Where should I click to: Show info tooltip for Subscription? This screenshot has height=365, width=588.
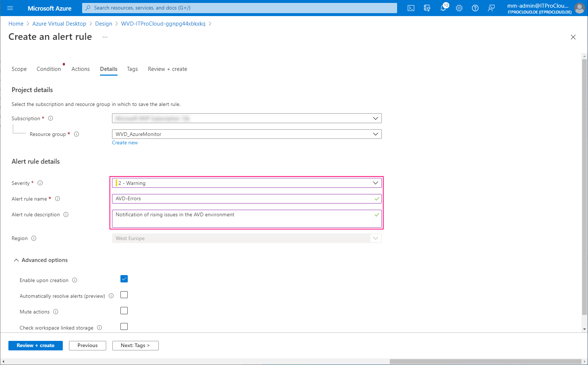click(x=51, y=118)
